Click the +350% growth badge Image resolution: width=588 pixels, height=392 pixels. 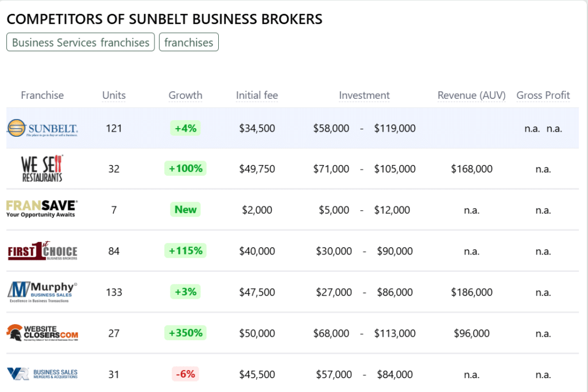pos(185,333)
